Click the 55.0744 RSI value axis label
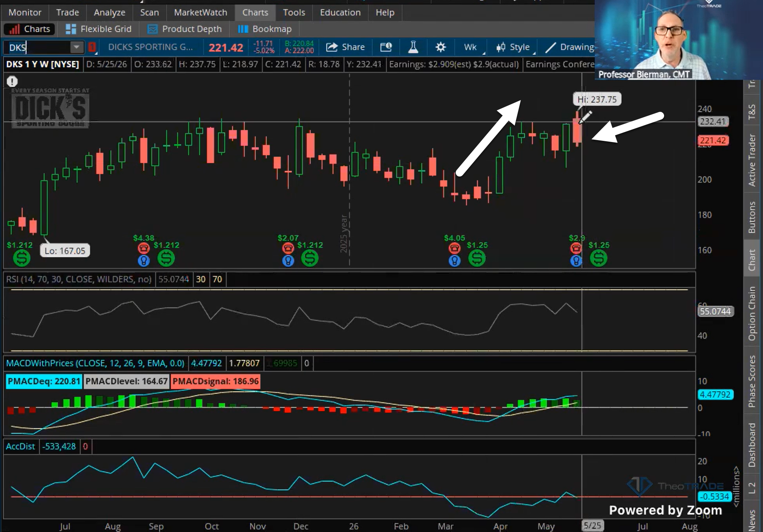 point(715,312)
